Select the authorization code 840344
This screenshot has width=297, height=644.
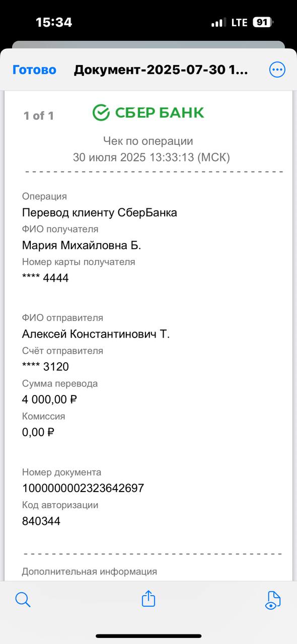point(41,521)
